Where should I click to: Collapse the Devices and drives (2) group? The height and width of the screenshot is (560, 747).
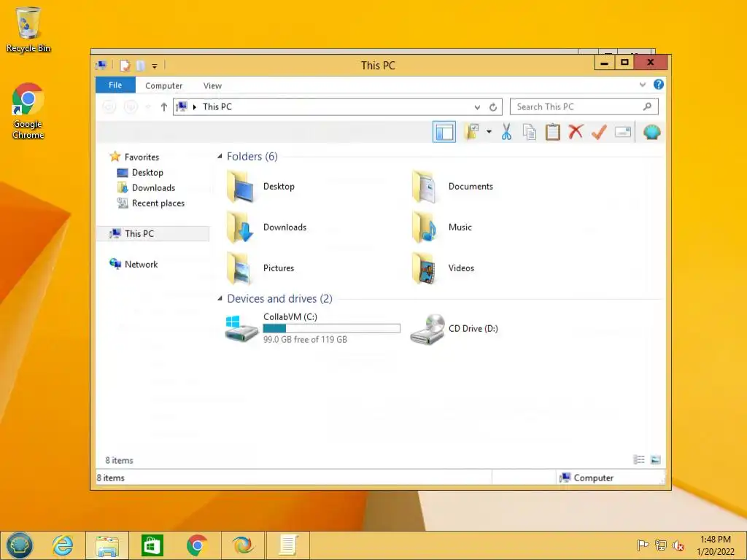[220, 298]
